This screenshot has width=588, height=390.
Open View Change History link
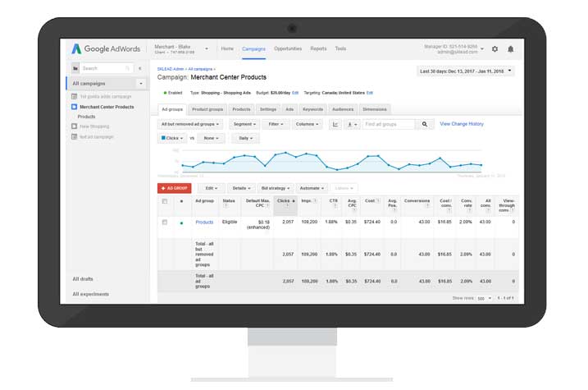pos(462,124)
